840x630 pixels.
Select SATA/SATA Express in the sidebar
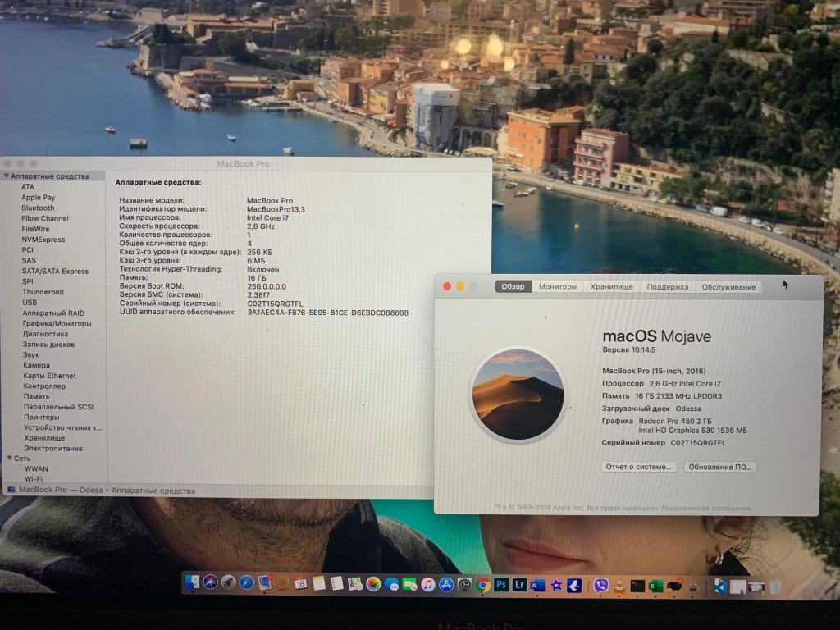55,271
